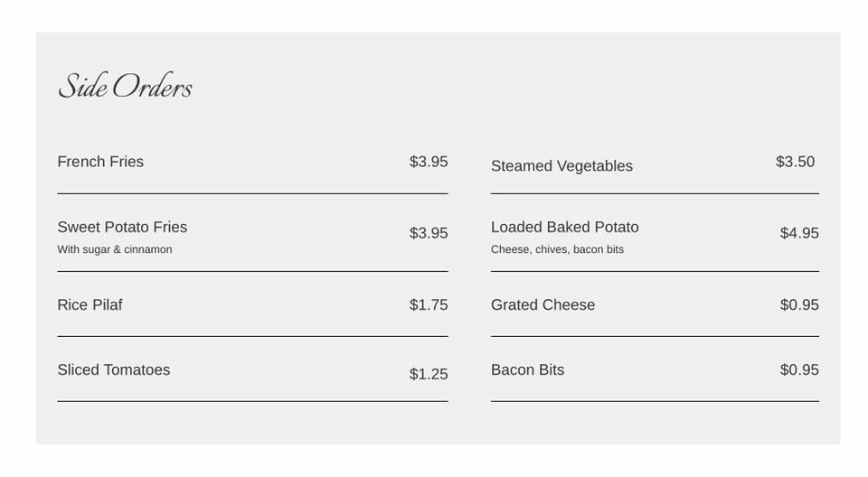Click the $1.75 price

[429, 305]
